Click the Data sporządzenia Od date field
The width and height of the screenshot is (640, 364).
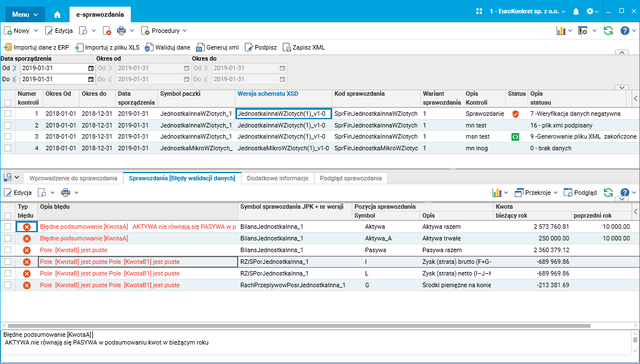pos(53,68)
